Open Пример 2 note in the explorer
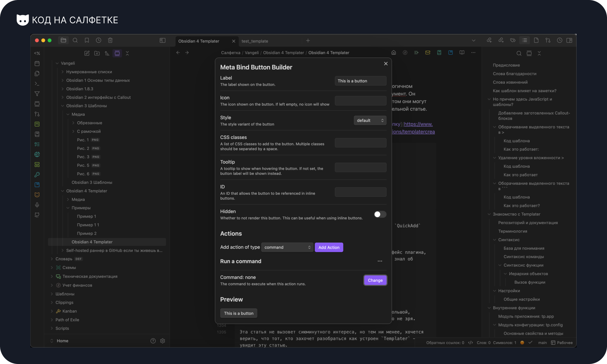Screen dimensions: 607x364 click(x=87, y=234)
